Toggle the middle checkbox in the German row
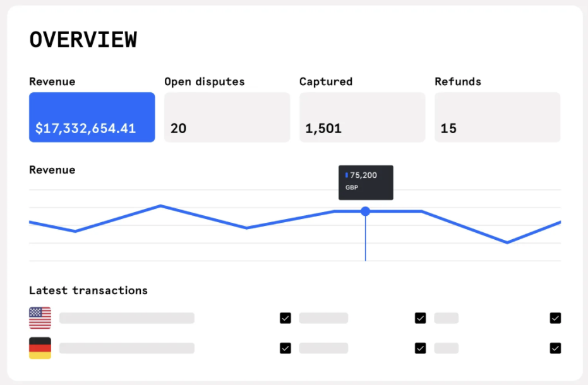 coord(421,348)
